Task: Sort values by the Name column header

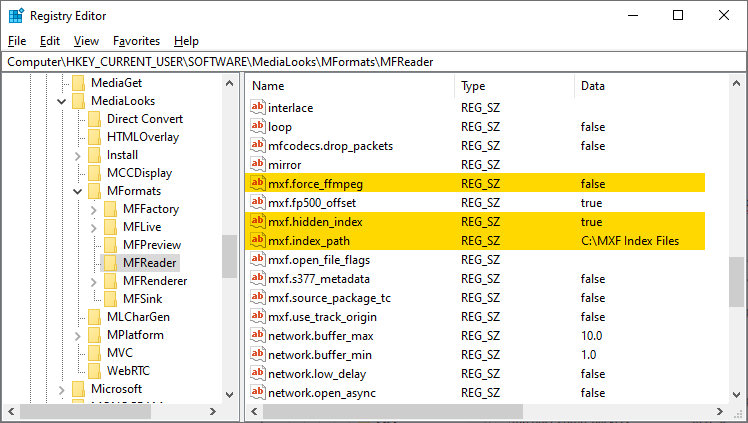Action: [350, 86]
